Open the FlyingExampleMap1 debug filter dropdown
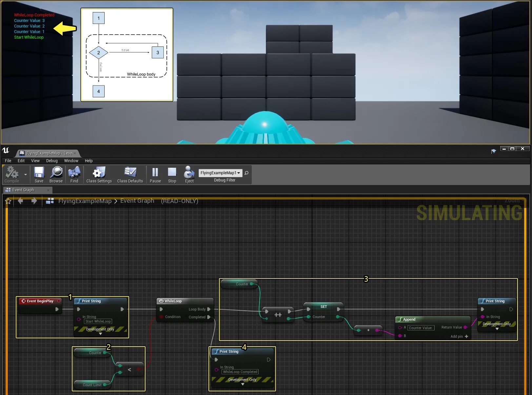The image size is (532, 395). point(220,173)
